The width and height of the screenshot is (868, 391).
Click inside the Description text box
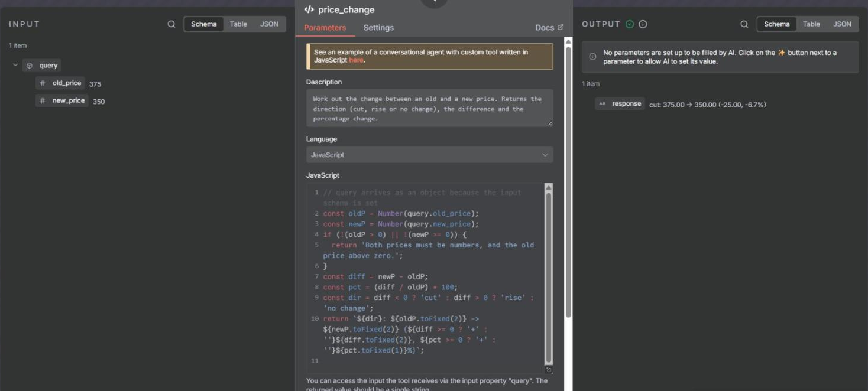429,108
